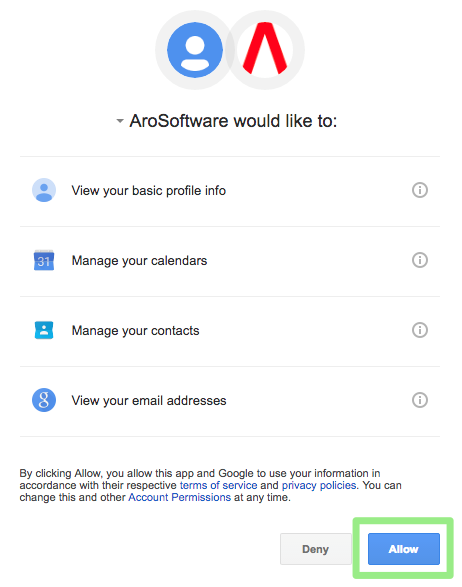462x587 pixels.
Task: Select Manage your calendars text
Action: pos(139,261)
